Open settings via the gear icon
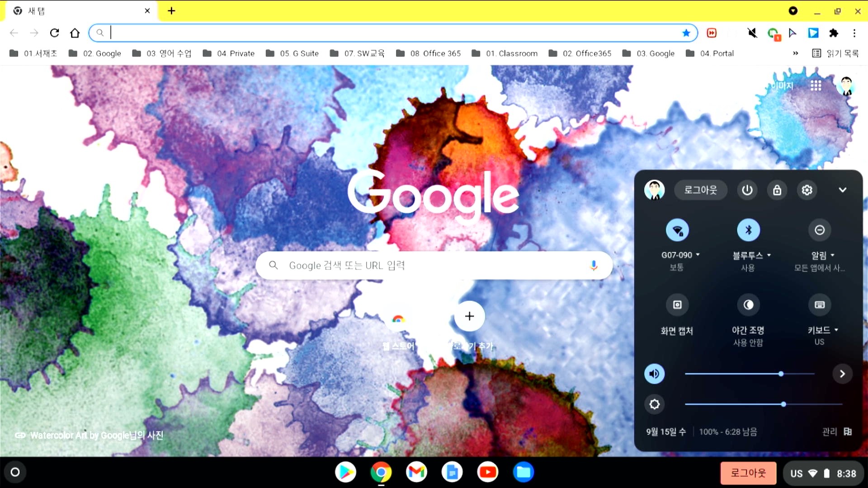The width and height of the screenshot is (868, 488). point(807,190)
